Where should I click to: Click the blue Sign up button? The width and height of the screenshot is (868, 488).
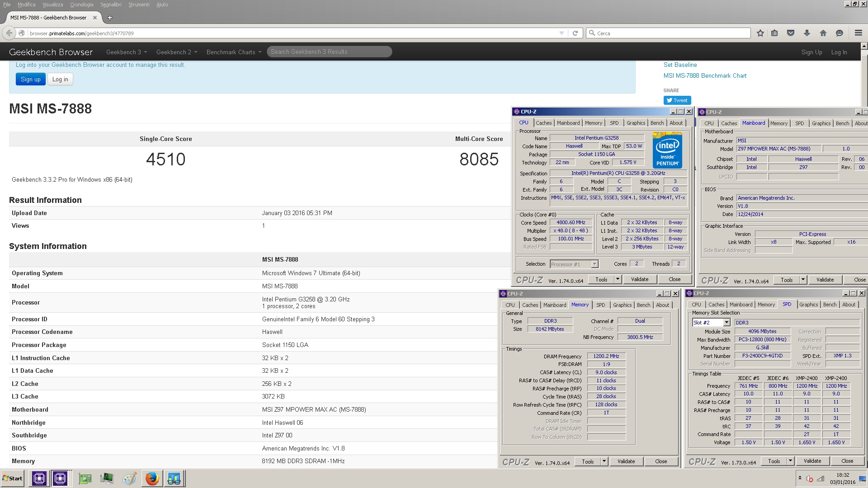31,79
